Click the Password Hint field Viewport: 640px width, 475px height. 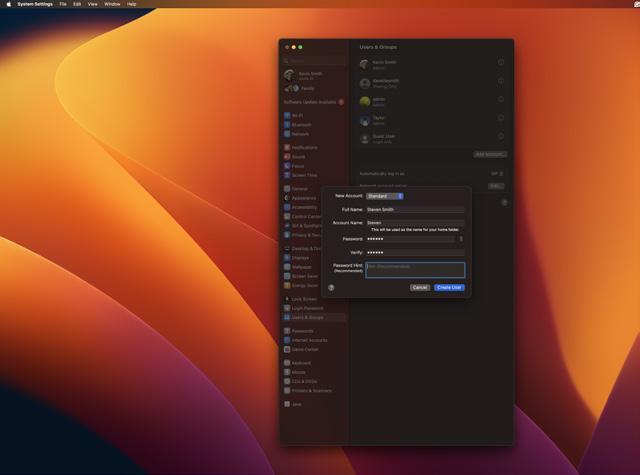click(x=415, y=270)
